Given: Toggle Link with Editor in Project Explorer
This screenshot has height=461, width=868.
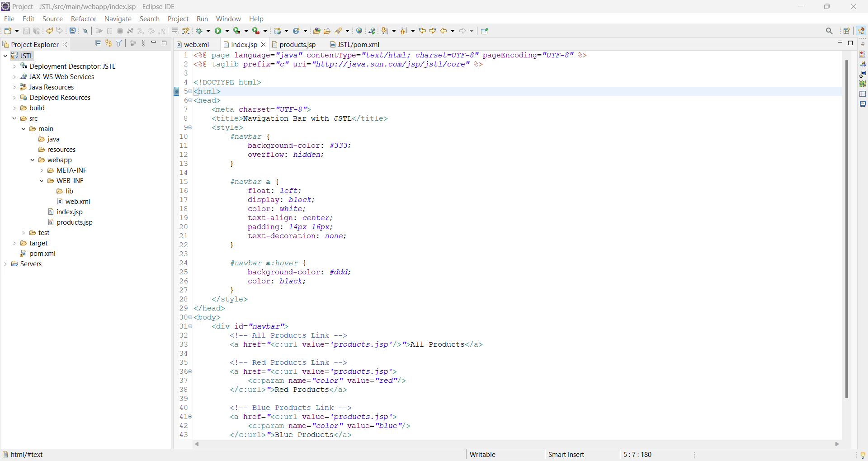Looking at the screenshot, I should [108, 43].
